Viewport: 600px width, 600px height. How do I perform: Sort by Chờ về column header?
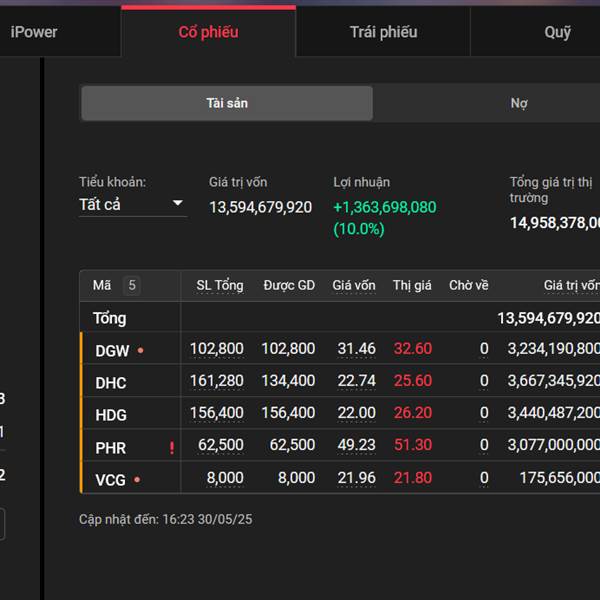pos(469,285)
